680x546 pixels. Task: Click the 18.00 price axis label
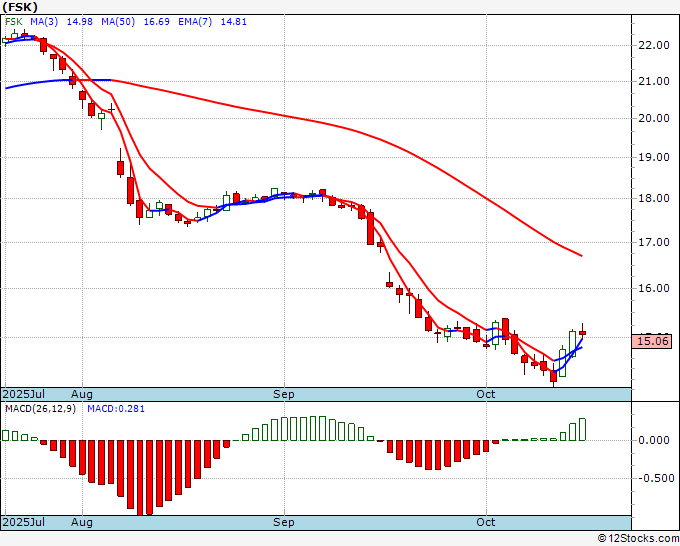(654, 198)
